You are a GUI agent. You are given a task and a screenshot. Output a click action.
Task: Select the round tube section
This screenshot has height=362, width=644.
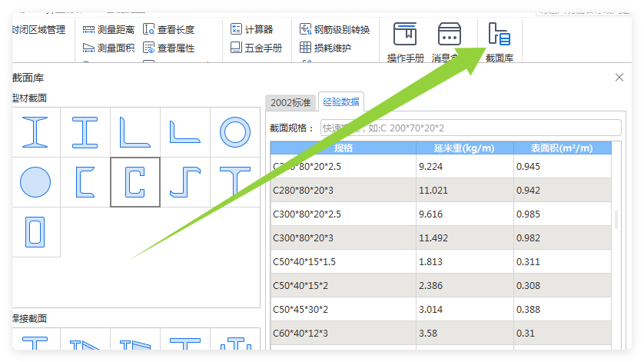pyautogui.click(x=235, y=132)
